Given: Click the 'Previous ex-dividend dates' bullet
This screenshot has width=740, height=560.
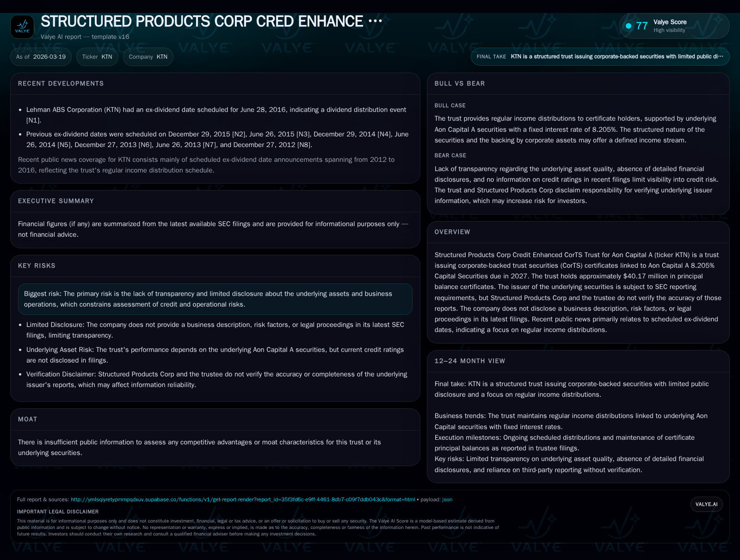Looking at the screenshot, I should click(217, 140).
